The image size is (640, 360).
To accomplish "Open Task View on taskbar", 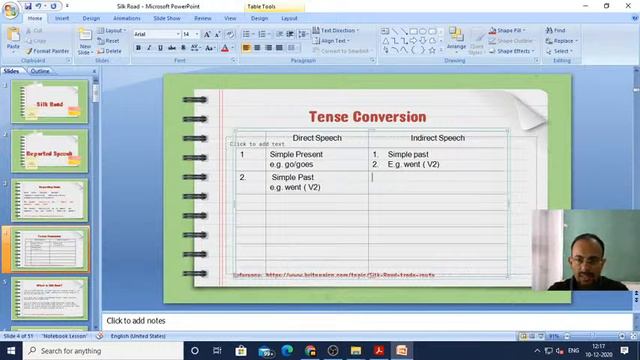I will click(x=217, y=351).
